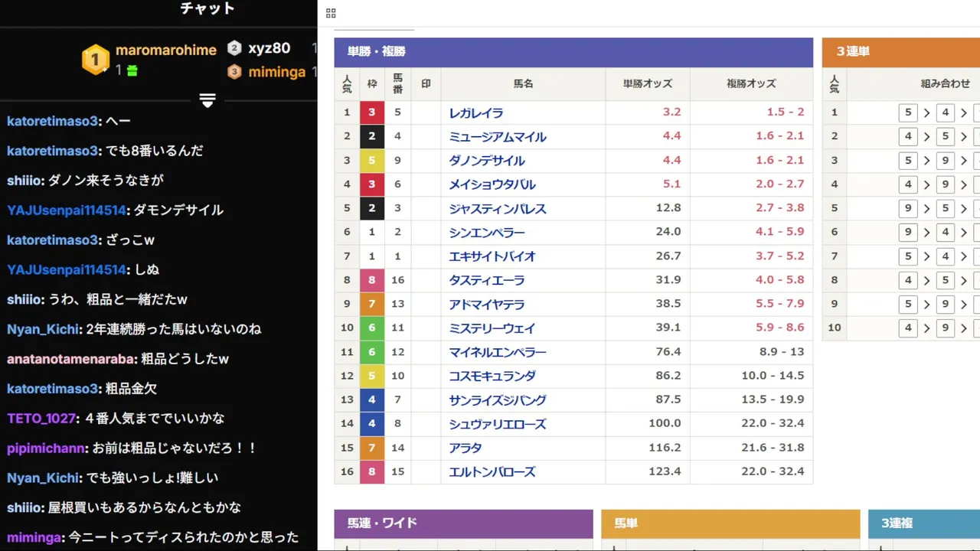This screenshot has width=980, height=551.
Task: Click blue frame swatch 4 in サンライズジパング row
Action: (x=371, y=399)
